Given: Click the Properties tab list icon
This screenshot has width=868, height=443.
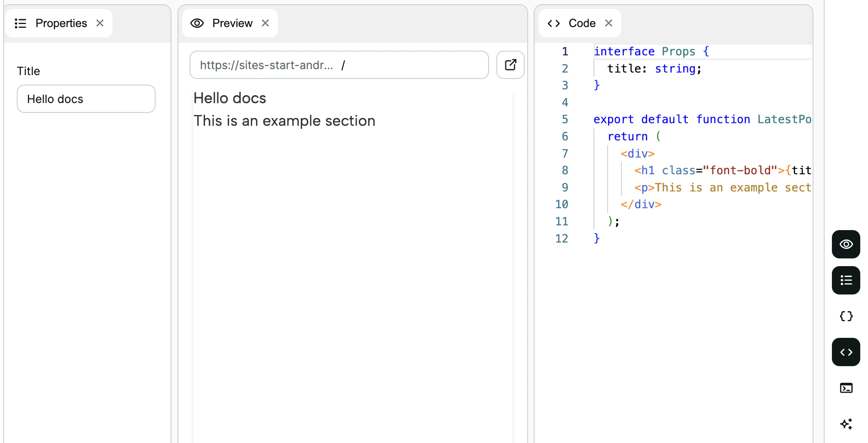Looking at the screenshot, I should (21, 23).
